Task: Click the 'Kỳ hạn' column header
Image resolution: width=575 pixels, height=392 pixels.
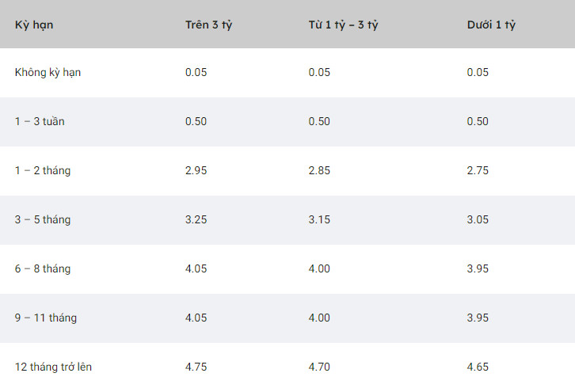Action: (x=34, y=25)
